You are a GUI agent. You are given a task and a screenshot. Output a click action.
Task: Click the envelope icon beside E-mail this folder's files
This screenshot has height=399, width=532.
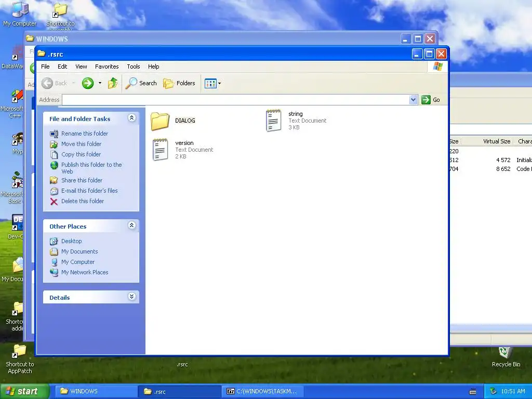(54, 191)
